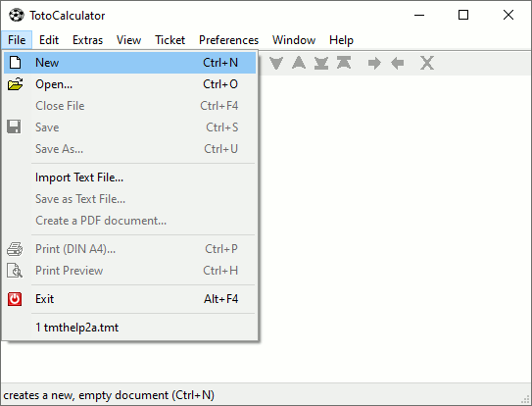Click the TotoCalculator soccer ball app icon
The width and height of the screenshot is (532, 406).
click(16, 16)
